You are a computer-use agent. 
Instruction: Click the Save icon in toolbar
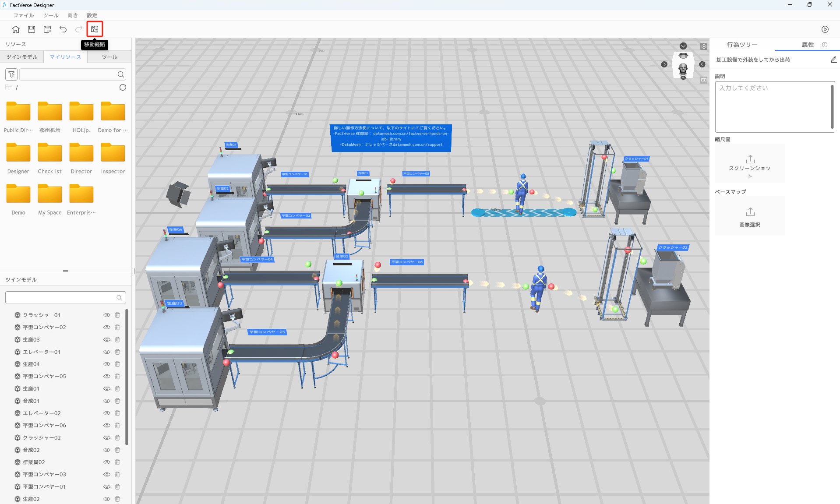[32, 29]
